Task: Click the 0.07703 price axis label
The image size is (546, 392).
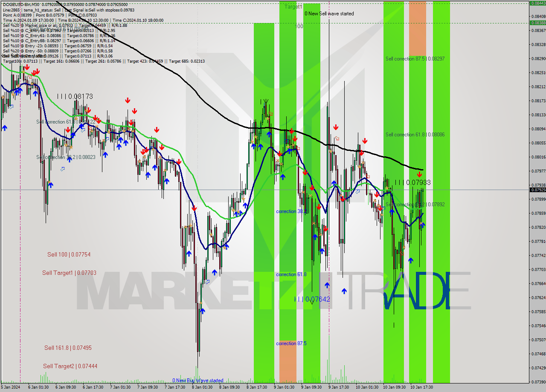Action: pyautogui.click(x=538, y=269)
